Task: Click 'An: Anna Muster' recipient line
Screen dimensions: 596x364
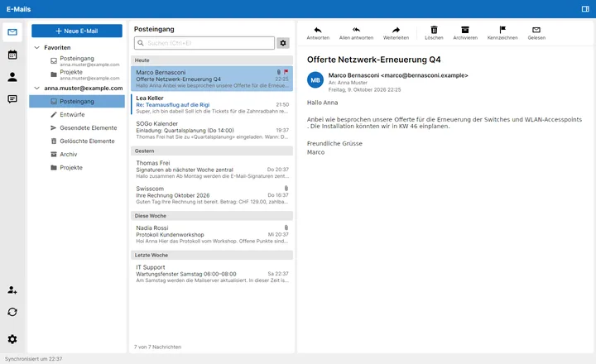Action: coord(348,83)
